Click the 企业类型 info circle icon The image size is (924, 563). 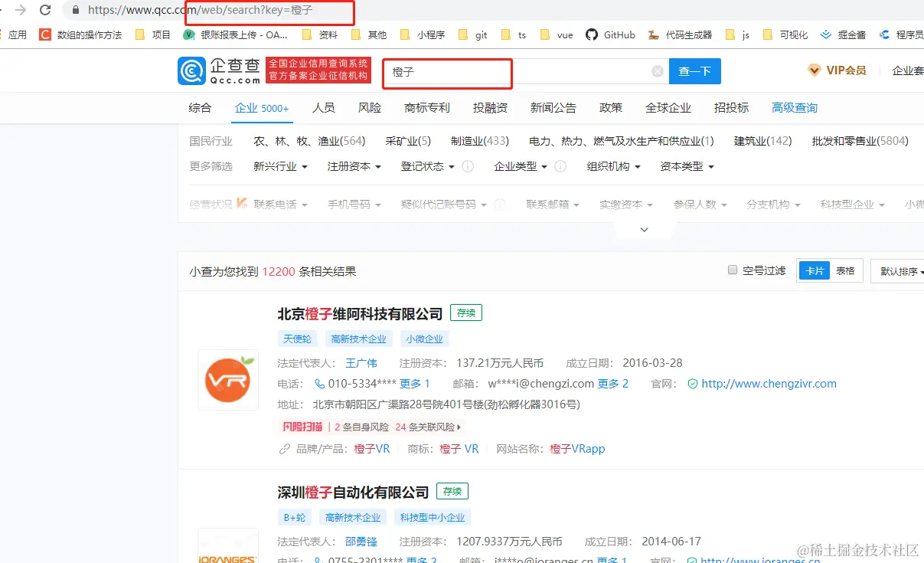coord(560,166)
